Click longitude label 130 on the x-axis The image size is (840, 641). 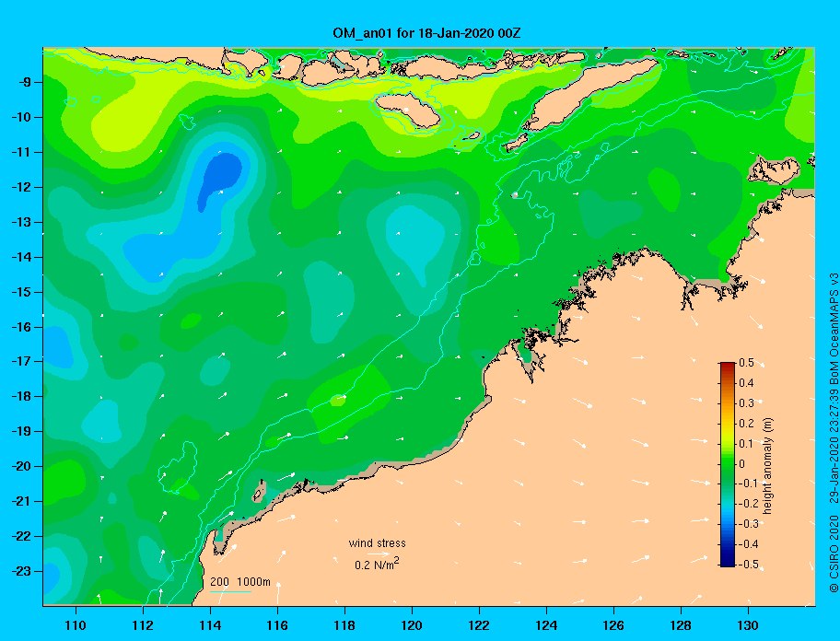[748, 625]
